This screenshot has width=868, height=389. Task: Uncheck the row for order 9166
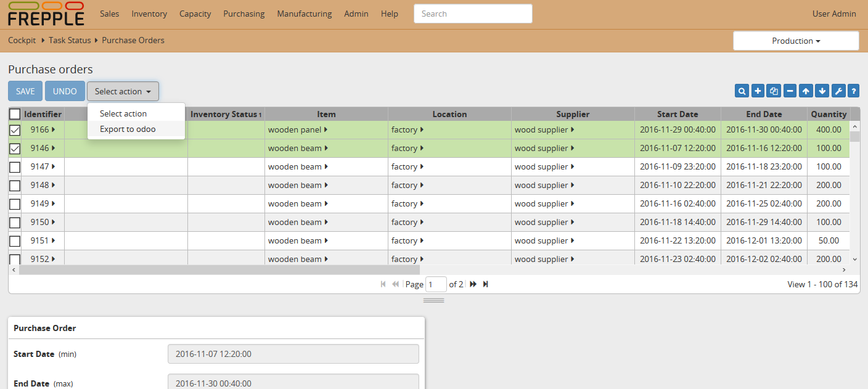click(x=14, y=129)
